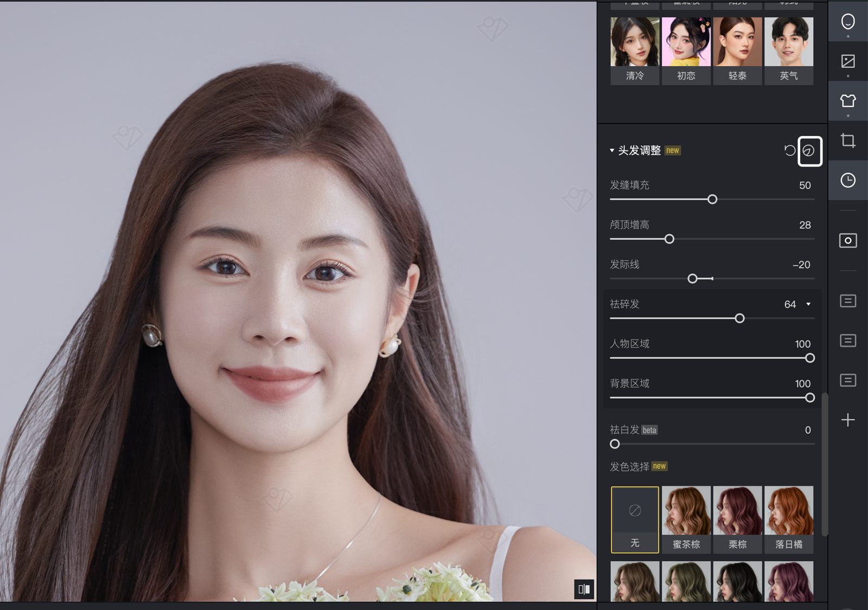
Task: Reset hair adjustments with the undo arrow icon
Action: tap(789, 151)
